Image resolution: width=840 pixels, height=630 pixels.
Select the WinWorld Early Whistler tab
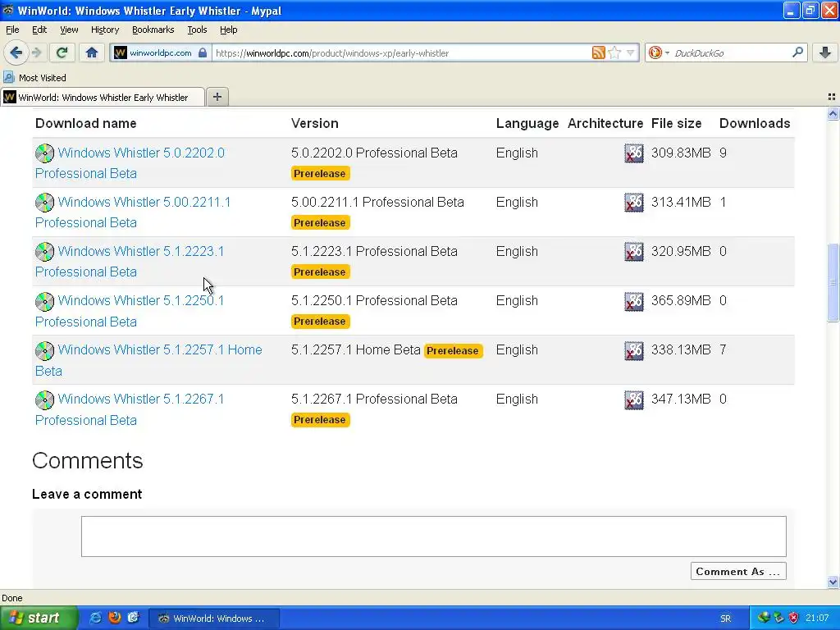coord(103,97)
